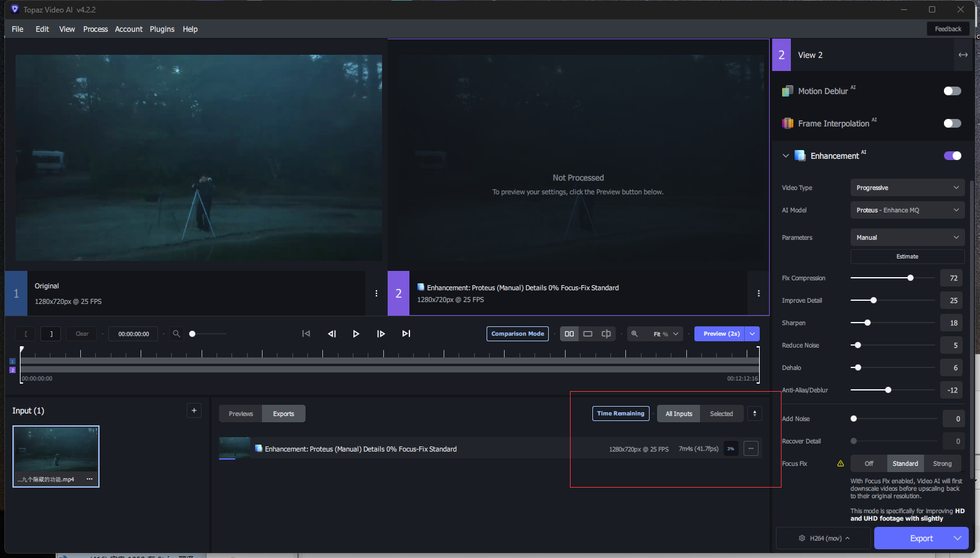Click the Enhancement filter icon
The image size is (980, 558).
tap(800, 156)
